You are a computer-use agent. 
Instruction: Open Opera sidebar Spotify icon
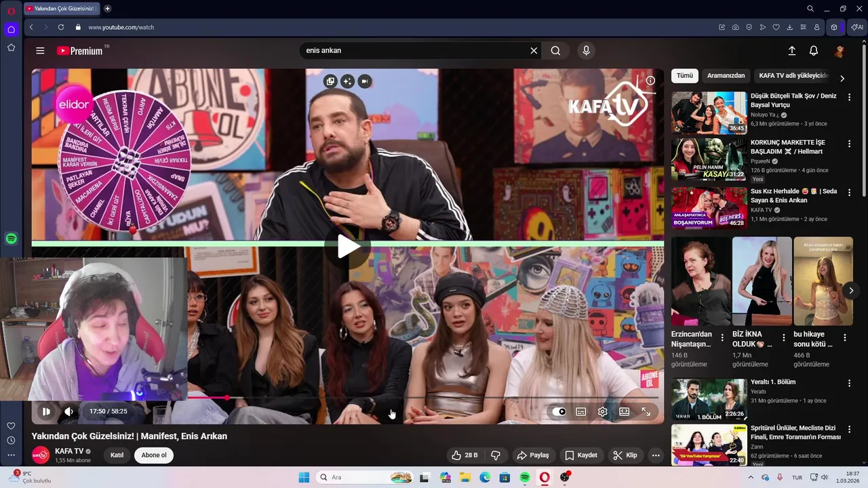tap(11, 239)
